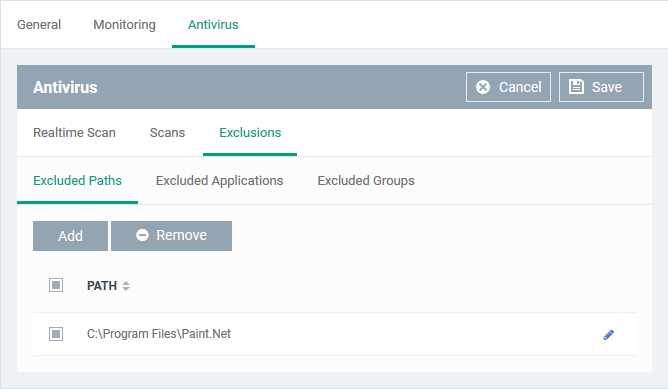Select the C:\Program Files\Paint.Net path entry

[159, 334]
